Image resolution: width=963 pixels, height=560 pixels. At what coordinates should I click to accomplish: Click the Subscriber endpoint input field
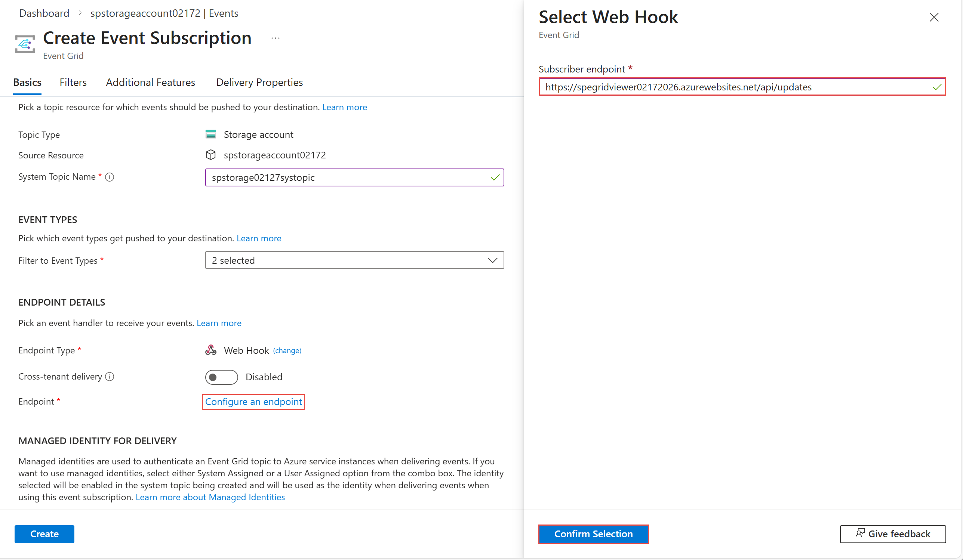[742, 87]
